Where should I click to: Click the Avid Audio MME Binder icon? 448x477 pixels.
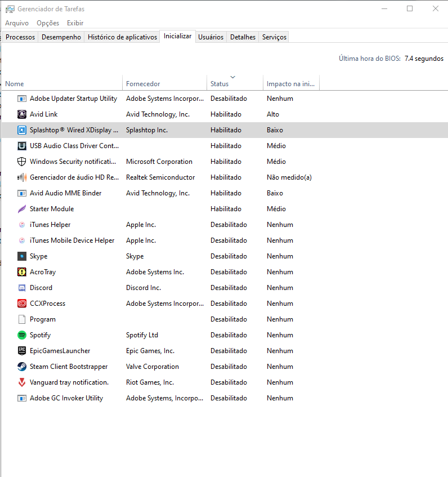point(22,193)
